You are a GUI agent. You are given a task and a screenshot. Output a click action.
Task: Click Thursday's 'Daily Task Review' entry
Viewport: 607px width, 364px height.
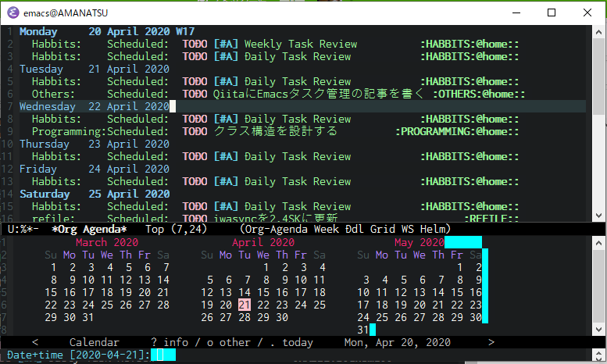pyautogui.click(x=298, y=156)
